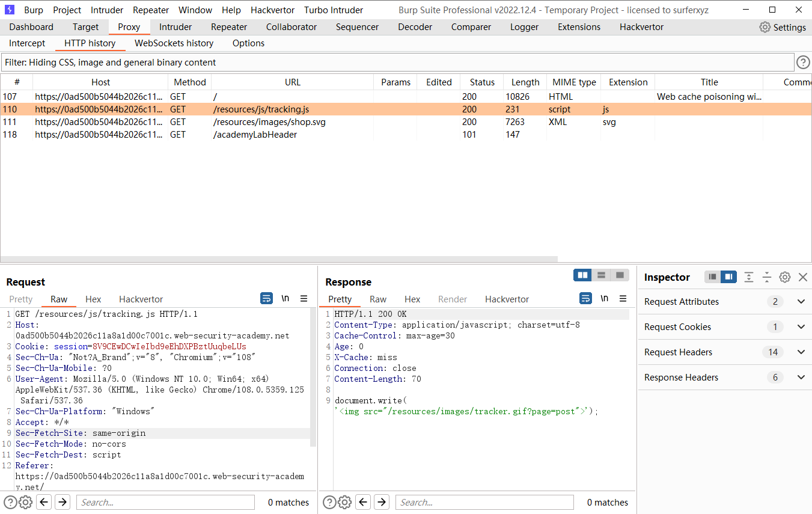Toggle response word wrap icon
812x514 pixels.
point(585,298)
